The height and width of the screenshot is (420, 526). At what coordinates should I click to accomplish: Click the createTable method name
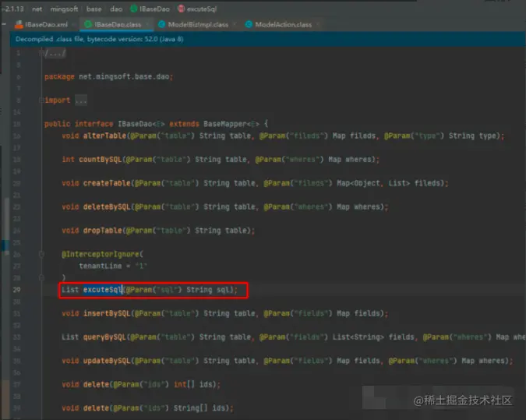[107, 183]
